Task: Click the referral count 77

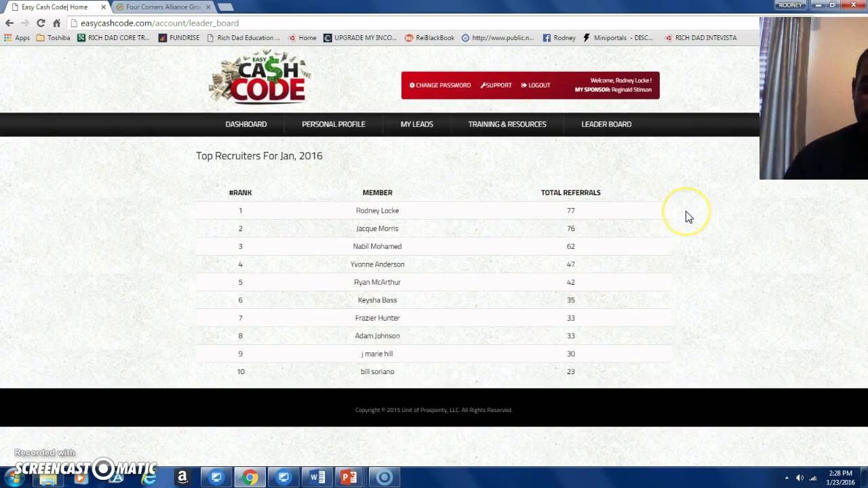Action: click(x=571, y=211)
